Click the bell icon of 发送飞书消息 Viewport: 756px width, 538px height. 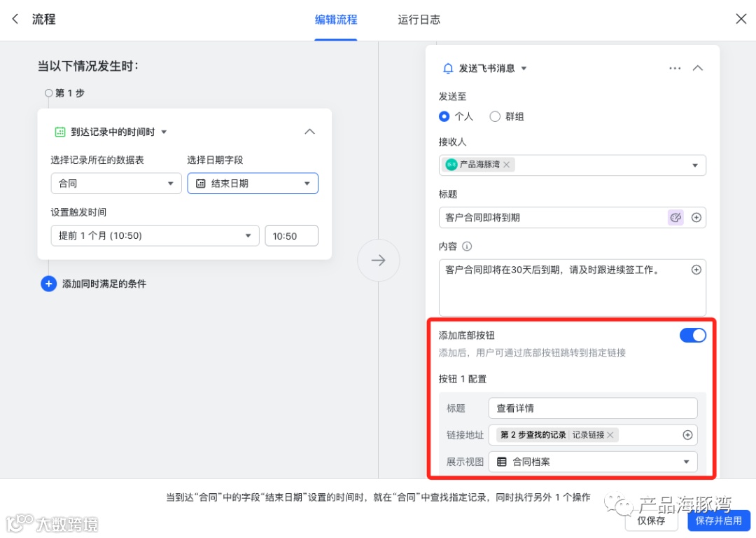pyautogui.click(x=448, y=69)
